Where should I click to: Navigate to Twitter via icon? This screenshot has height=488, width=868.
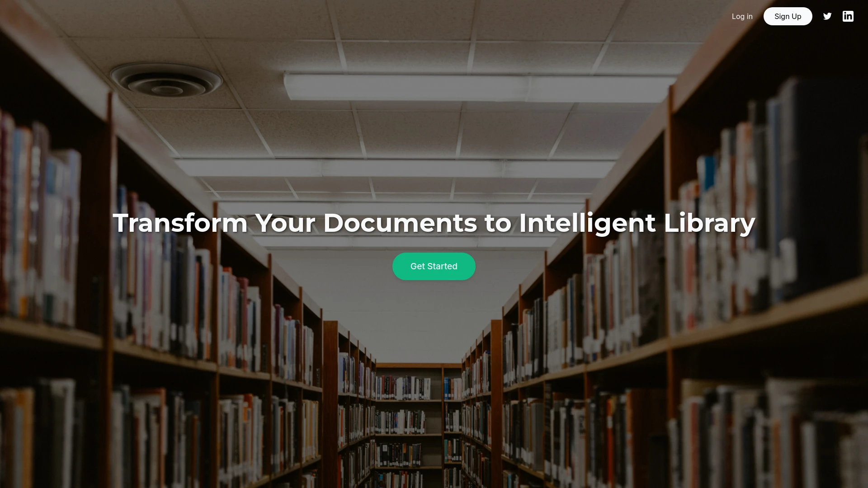pyautogui.click(x=827, y=16)
